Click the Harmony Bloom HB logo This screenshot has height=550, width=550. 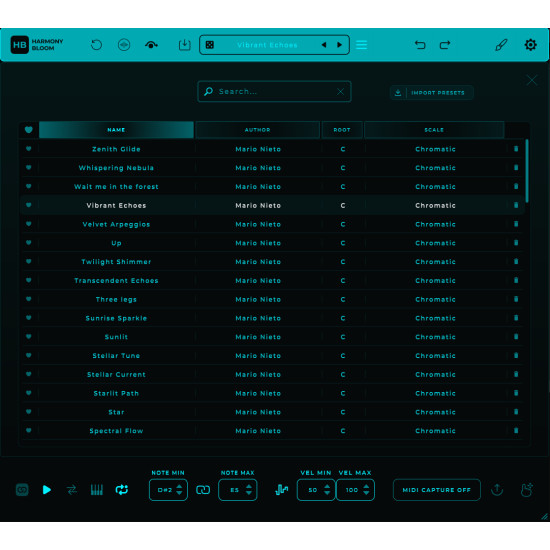[x=20, y=45]
